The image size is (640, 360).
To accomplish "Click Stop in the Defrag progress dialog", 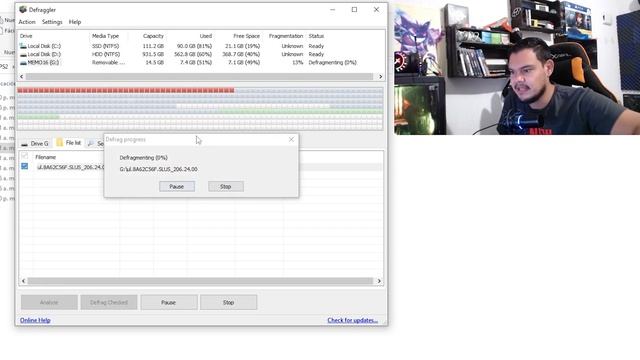I will pyautogui.click(x=226, y=187).
